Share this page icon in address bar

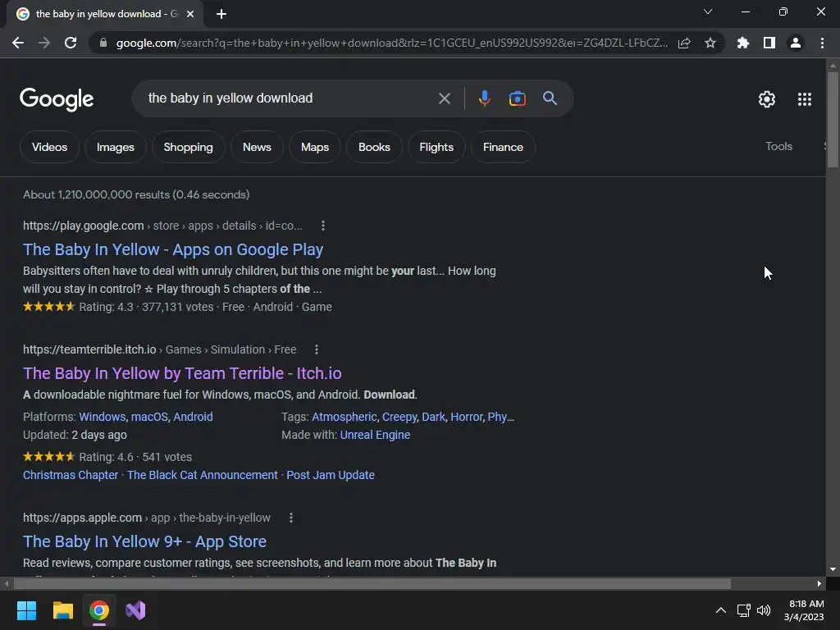pyautogui.click(x=684, y=43)
